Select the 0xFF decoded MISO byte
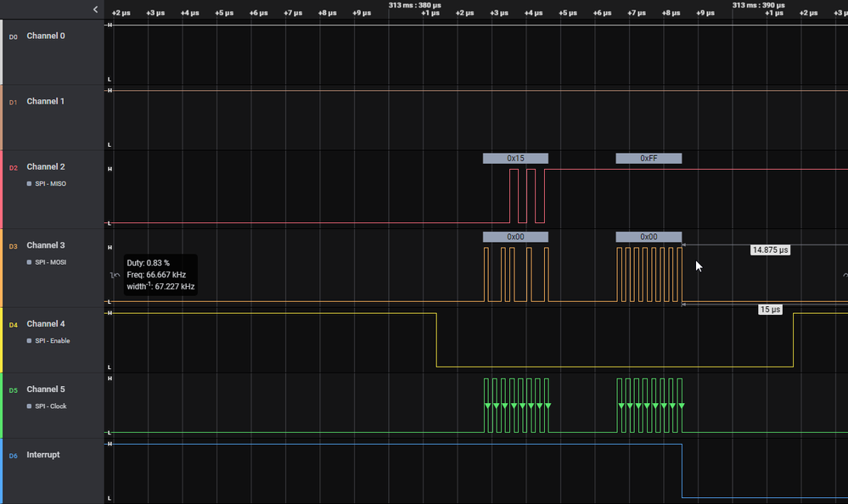Image resolution: width=848 pixels, height=504 pixels. pyautogui.click(x=649, y=159)
